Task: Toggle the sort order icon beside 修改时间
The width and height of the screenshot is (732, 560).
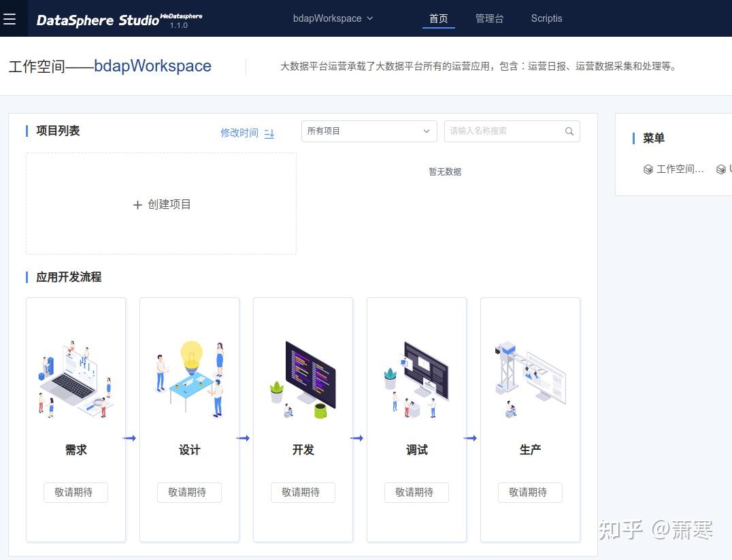Action: click(x=269, y=133)
